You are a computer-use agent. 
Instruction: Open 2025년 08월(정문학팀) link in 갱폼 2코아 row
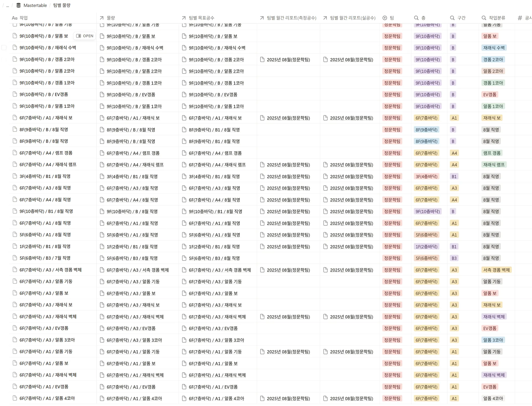[x=288, y=59]
